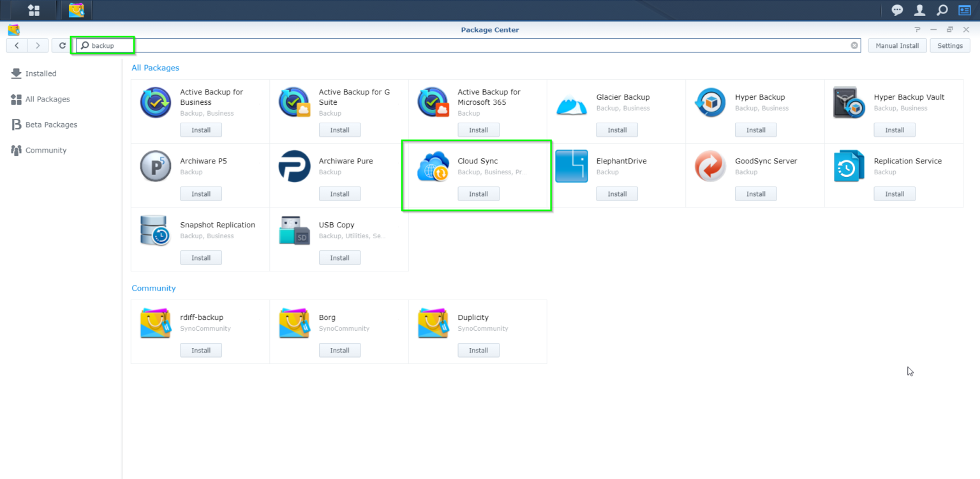Click the user account icon
Image resolution: width=980 pixels, height=479 pixels.
tap(919, 10)
